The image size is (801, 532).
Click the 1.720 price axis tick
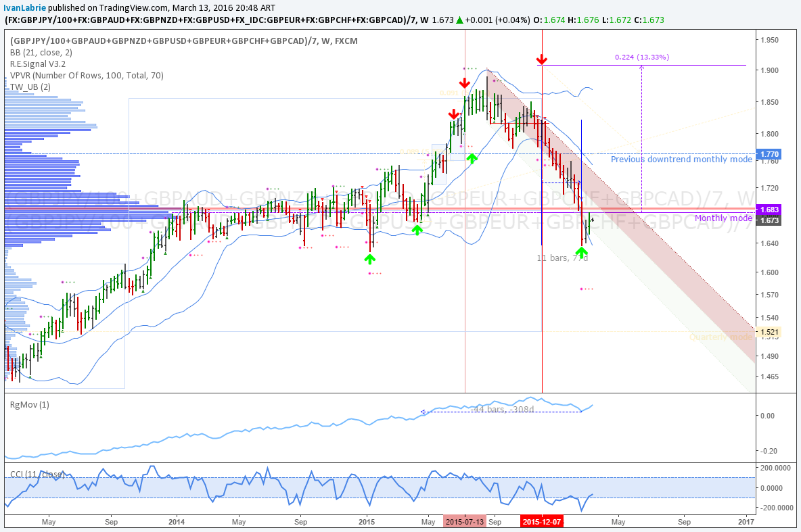(769, 189)
